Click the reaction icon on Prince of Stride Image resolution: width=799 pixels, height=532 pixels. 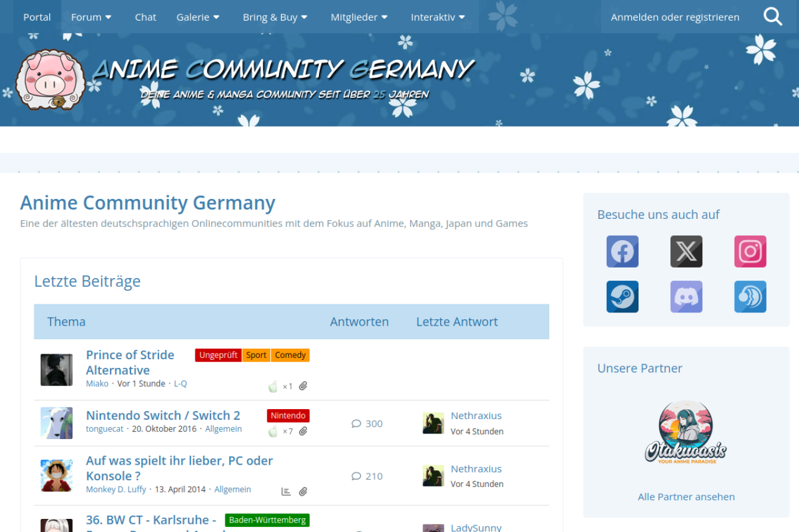[273, 387]
